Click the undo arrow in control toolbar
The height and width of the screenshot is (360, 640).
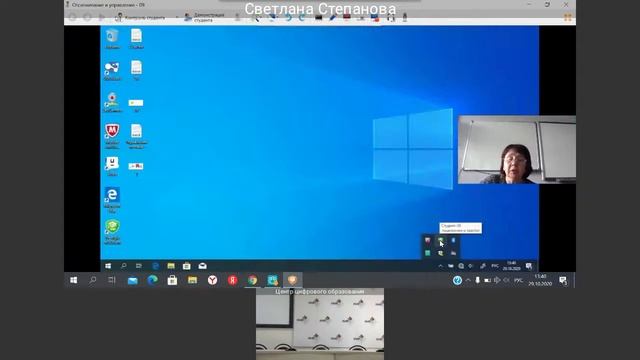click(288, 18)
